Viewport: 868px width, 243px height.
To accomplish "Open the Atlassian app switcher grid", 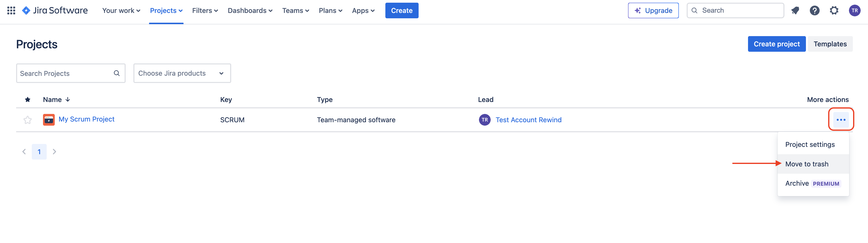I will coord(11,10).
